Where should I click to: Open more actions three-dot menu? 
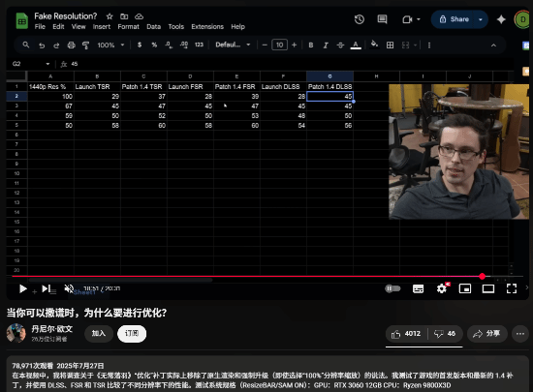coord(520,334)
